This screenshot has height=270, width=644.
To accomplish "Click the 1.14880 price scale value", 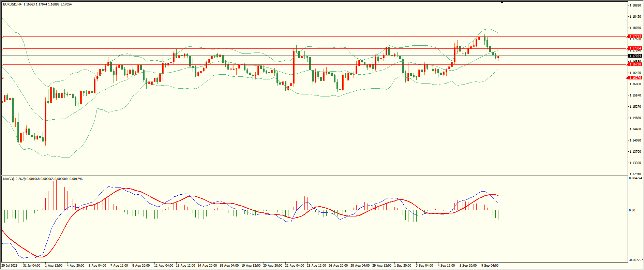I will (x=635, y=118).
